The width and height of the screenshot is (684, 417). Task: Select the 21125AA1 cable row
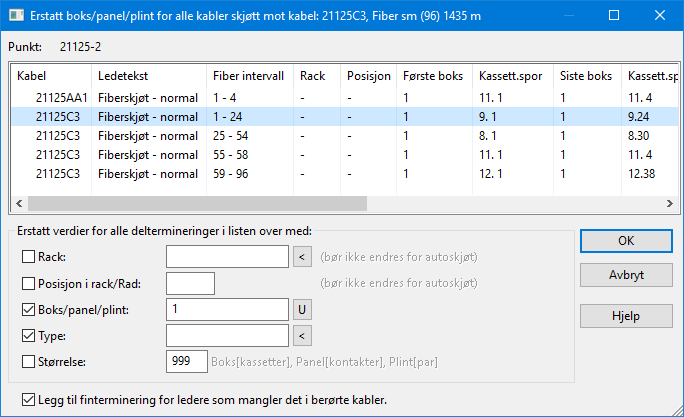pyautogui.click(x=345, y=98)
